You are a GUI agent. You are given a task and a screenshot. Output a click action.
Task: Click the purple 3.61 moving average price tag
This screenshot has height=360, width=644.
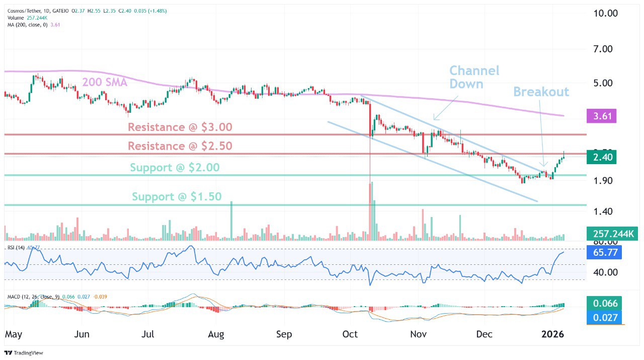[601, 117]
